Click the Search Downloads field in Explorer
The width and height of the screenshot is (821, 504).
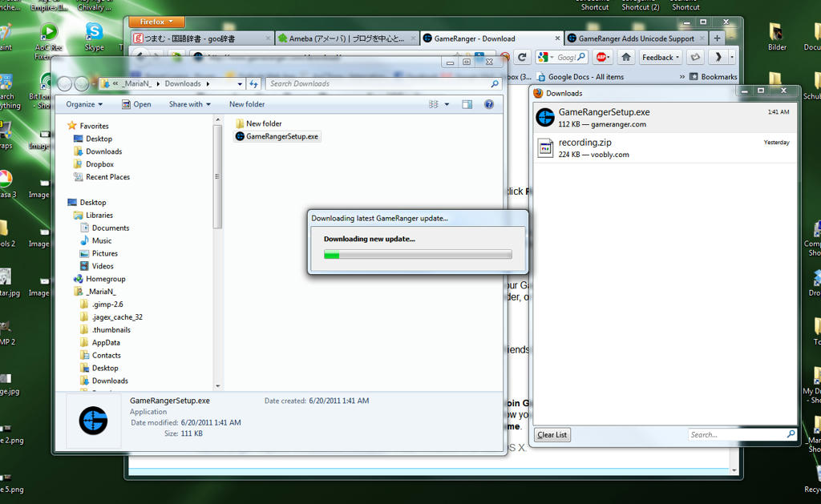tap(378, 83)
